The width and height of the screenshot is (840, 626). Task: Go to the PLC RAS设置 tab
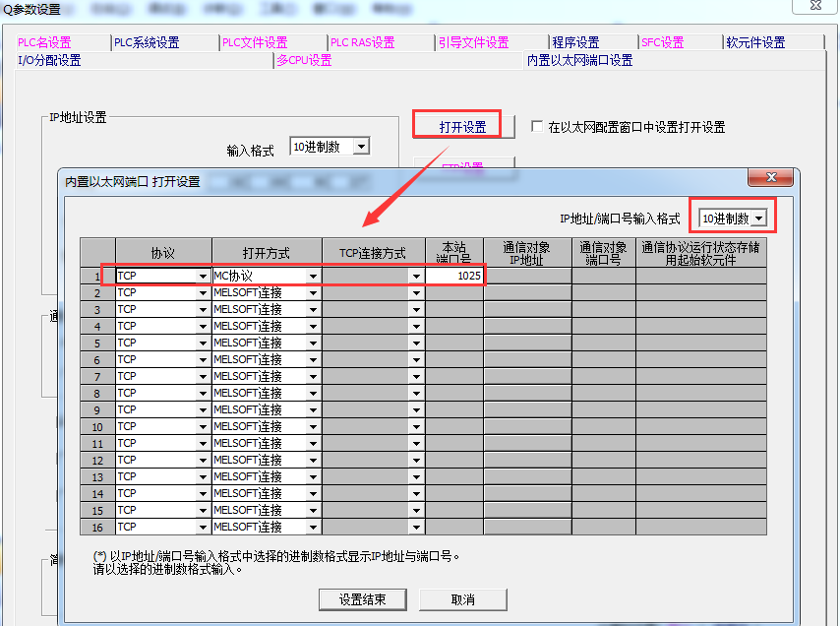point(363,42)
